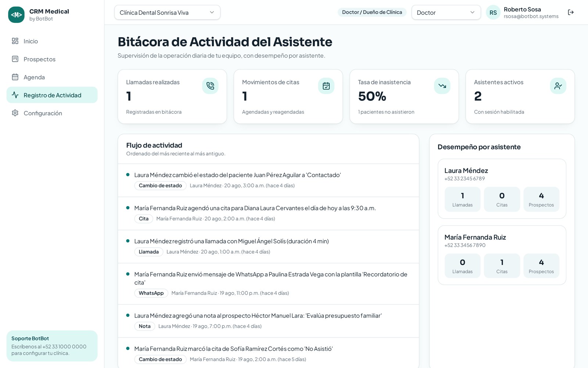Click the CRM Medical logo icon
This screenshot has height=368, width=588.
click(16, 15)
